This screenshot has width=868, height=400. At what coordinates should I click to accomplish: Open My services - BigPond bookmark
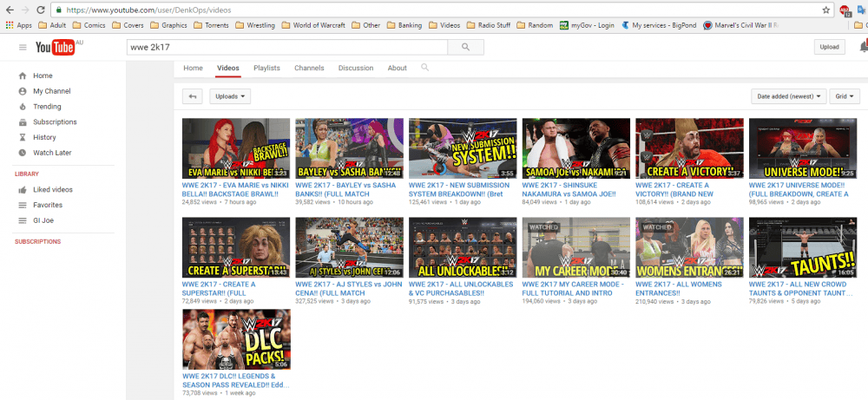click(659, 25)
